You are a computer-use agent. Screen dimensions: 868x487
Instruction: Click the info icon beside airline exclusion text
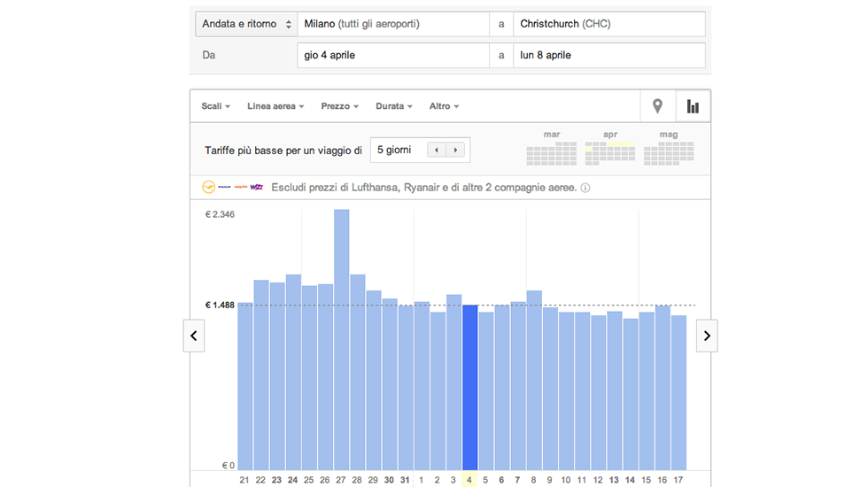tap(585, 188)
